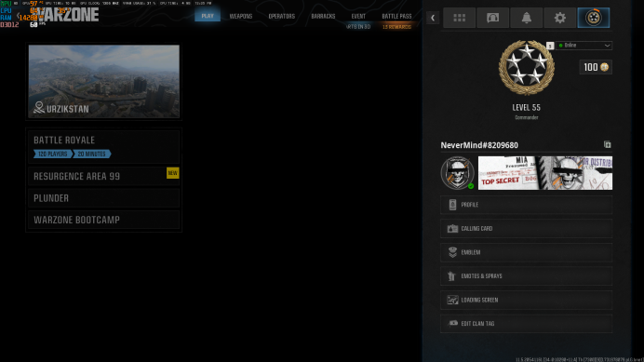Viewport: 644px width, 362px height.
Task: Open the settings gear icon
Action: 560,18
